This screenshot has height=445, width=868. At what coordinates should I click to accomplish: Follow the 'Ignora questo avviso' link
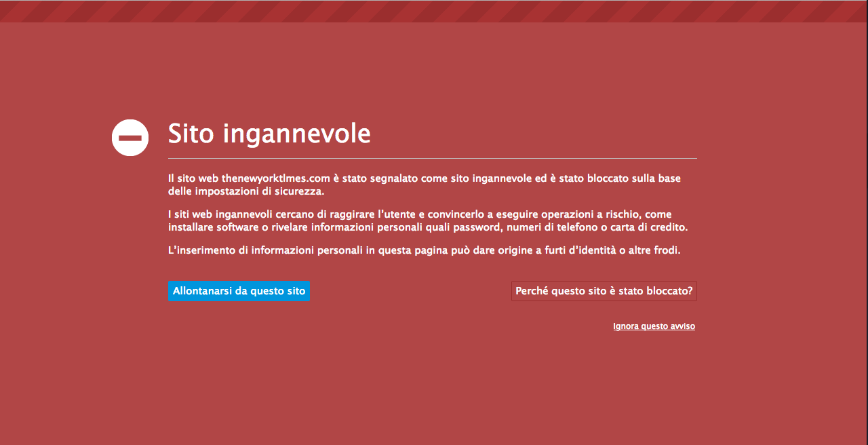[654, 326]
